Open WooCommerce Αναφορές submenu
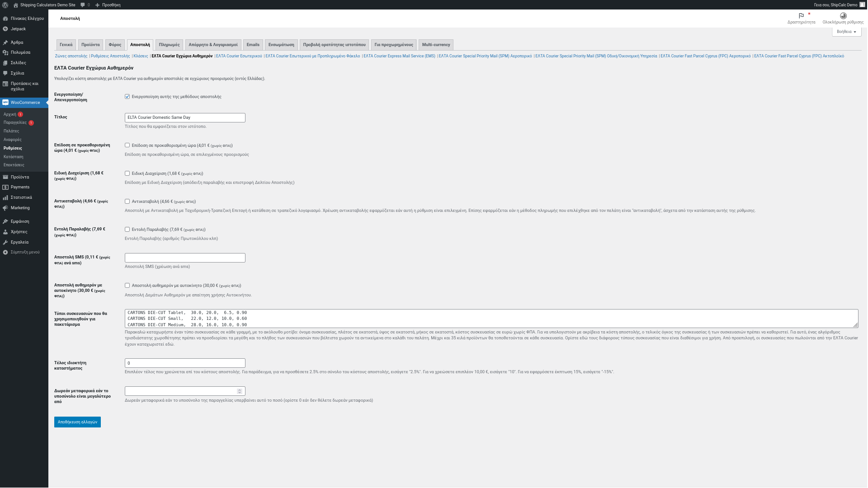This screenshot has width=868, height=488. click(13, 140)
